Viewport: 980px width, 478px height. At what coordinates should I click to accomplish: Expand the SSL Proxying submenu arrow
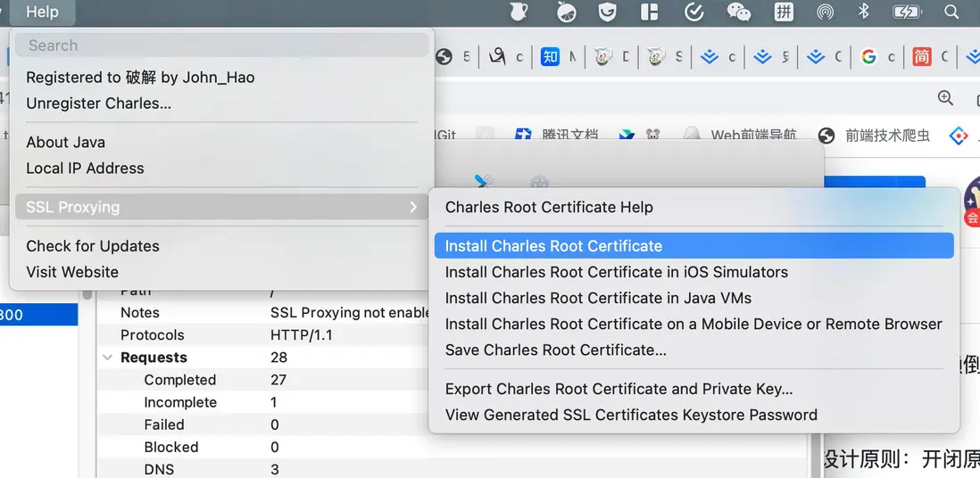click(x=412, y=207)
